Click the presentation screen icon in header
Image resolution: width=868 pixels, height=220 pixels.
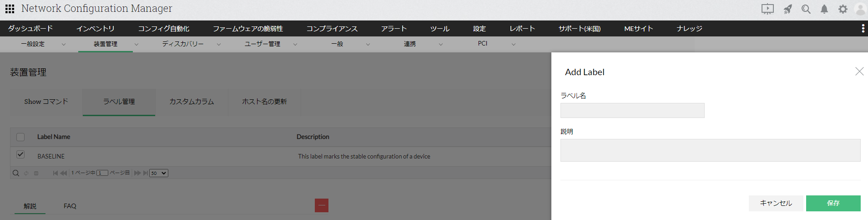tap(767, 9)
